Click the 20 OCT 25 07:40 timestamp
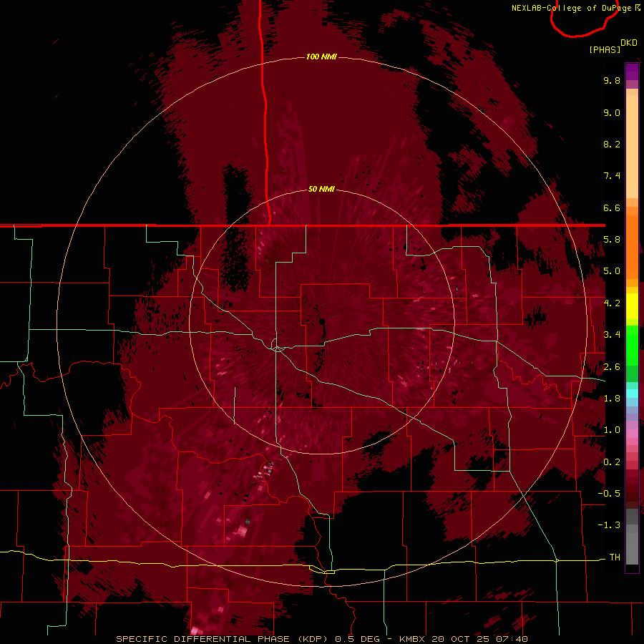This screenshot has height=644, width=644. pos(479,639)
